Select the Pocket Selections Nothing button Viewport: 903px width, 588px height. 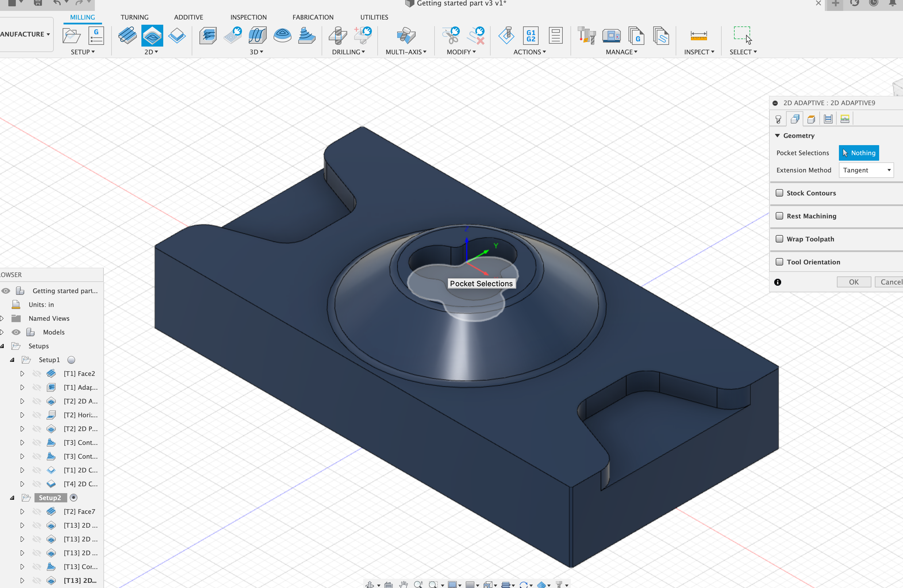859,153
